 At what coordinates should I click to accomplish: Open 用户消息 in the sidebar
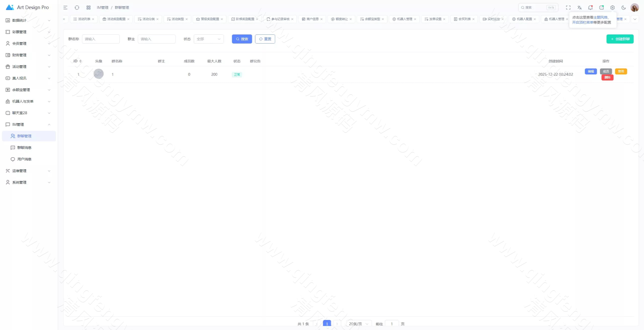pos(29,159)
